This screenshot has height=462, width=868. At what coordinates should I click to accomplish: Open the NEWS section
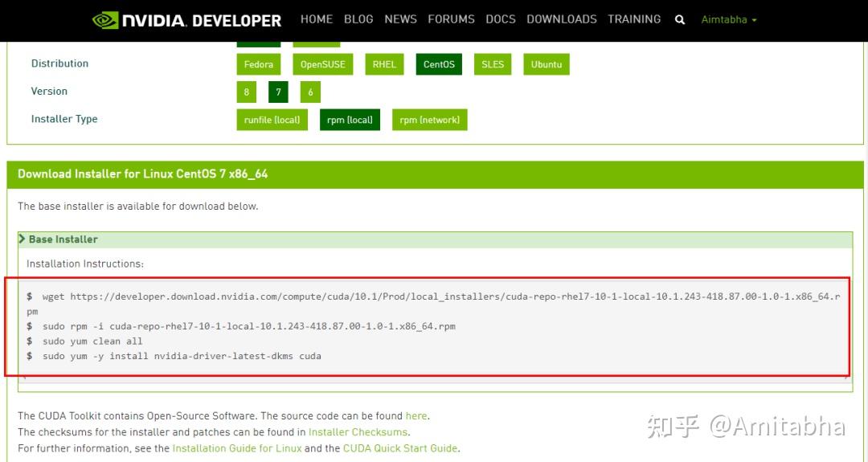[401, 19]
